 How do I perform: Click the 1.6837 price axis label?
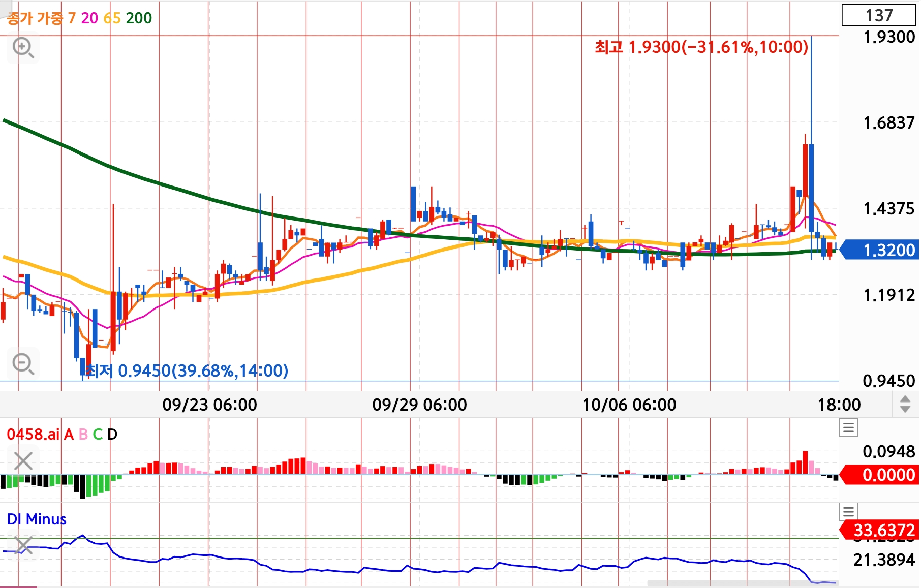pyautogui.click(x=889, y=123)
